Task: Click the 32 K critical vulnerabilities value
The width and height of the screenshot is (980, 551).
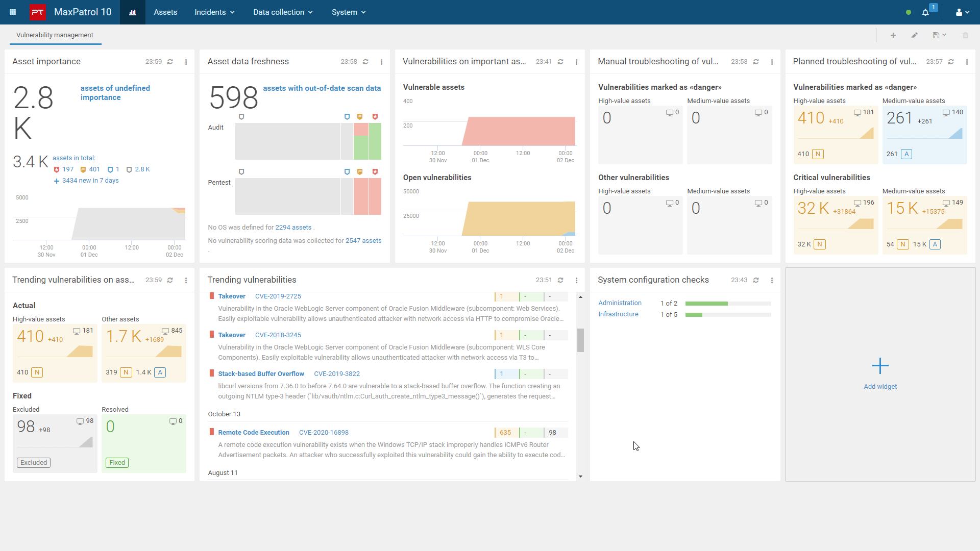Action: point(813,208)
